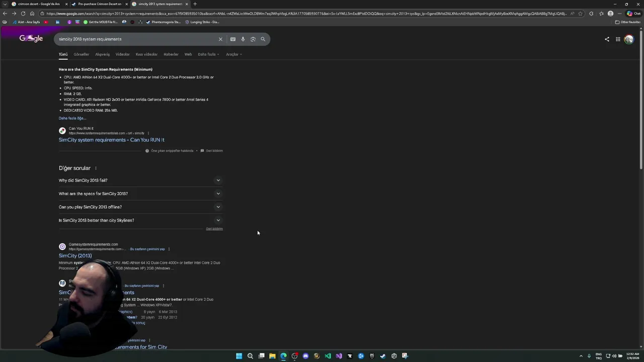Open the tab list chevron in browser
This screenshot has height=362, width=644.
[x=5, y=4]
